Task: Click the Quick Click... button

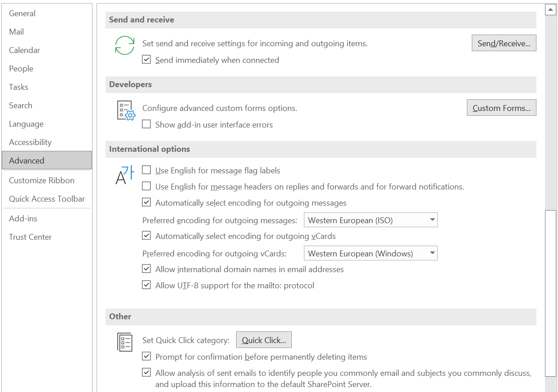Action: [264, 339]
